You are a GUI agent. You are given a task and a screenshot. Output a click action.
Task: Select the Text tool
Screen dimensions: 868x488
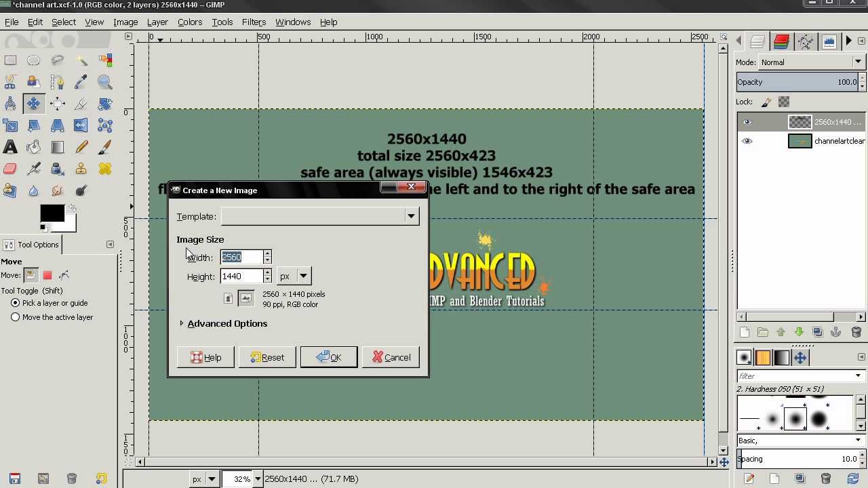[10, 147]
